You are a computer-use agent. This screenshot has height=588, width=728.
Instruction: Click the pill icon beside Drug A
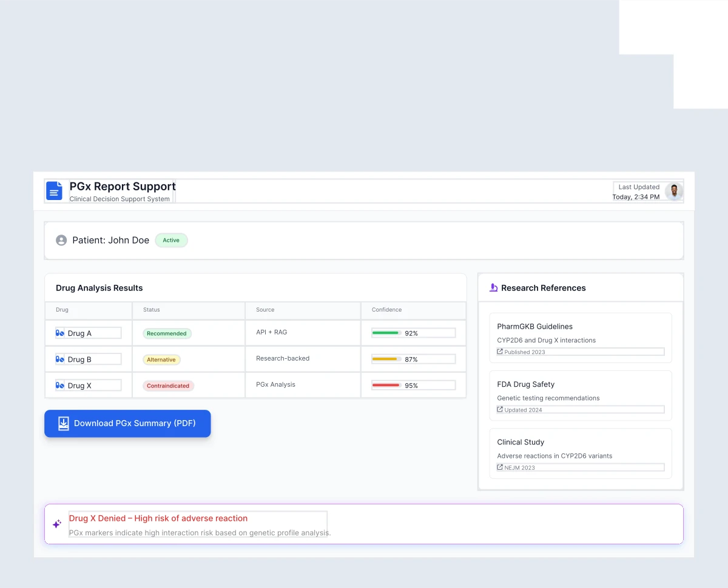[x=60, y=333]
